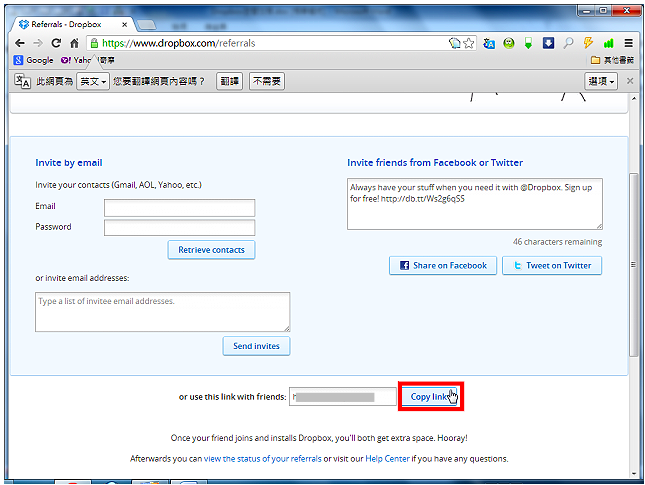Reload the Dropbox referrals page
The height and width of the screenshot is (485, 645).
tap(56, 43)
